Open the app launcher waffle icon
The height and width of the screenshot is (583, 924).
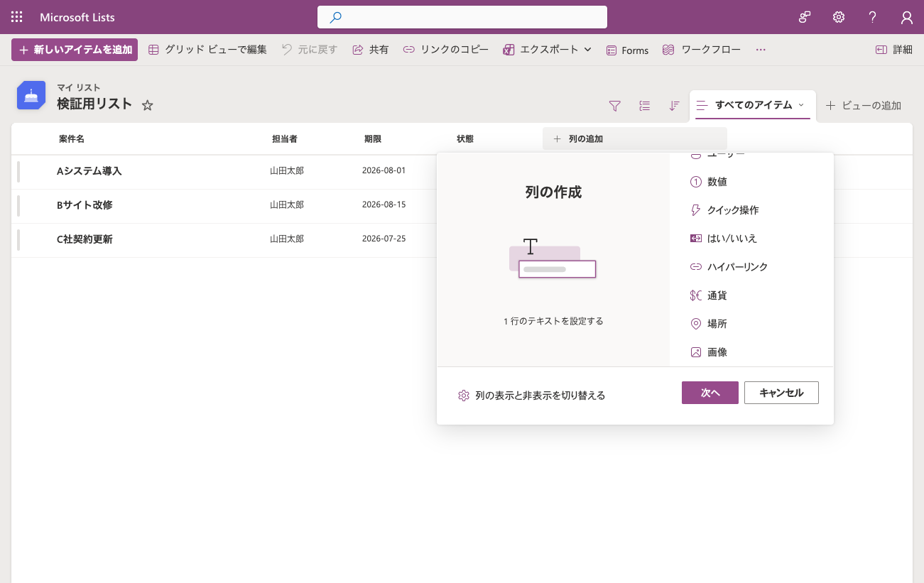tap(17, 17)
